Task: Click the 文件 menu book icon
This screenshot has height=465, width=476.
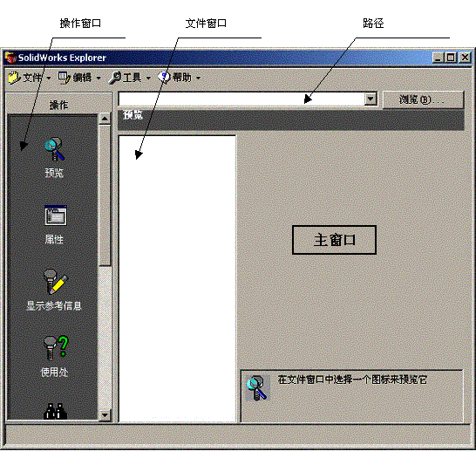Action: tap(14, 78)
